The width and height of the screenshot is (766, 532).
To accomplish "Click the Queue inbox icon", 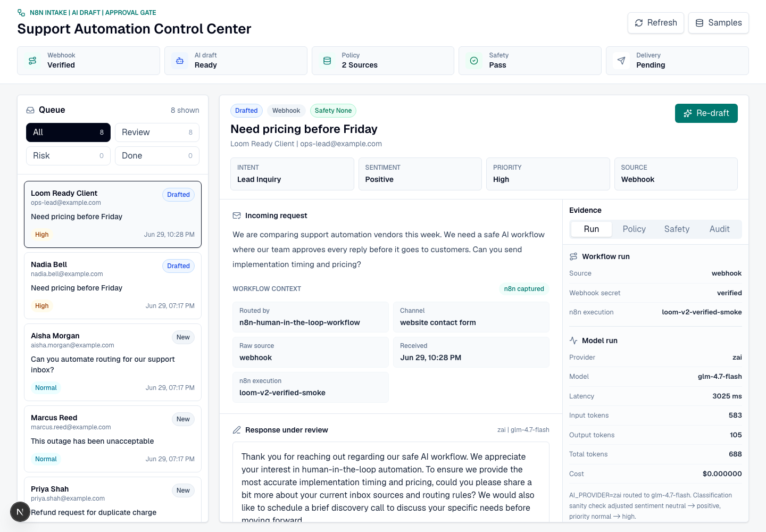I will pyautogui.click(x=30, y=110).
